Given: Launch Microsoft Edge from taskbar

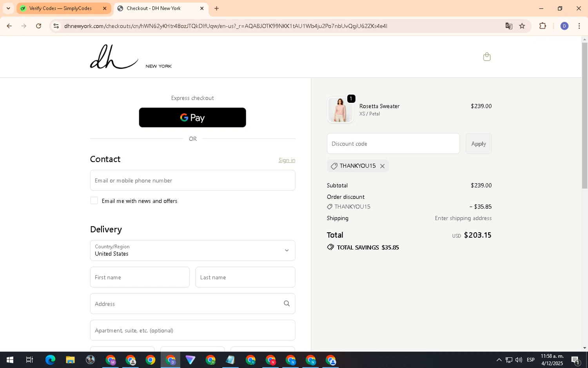Looking at the screenshot, I should (50, 360).
